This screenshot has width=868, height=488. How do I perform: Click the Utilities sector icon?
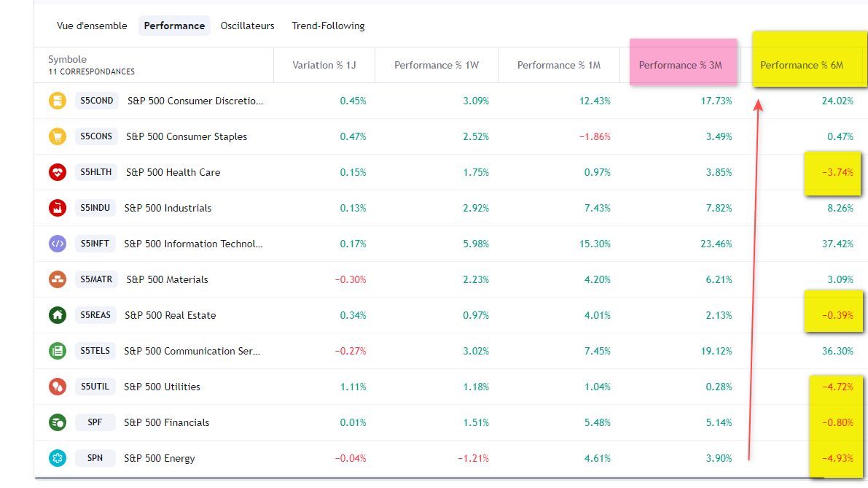click(58, 387)
